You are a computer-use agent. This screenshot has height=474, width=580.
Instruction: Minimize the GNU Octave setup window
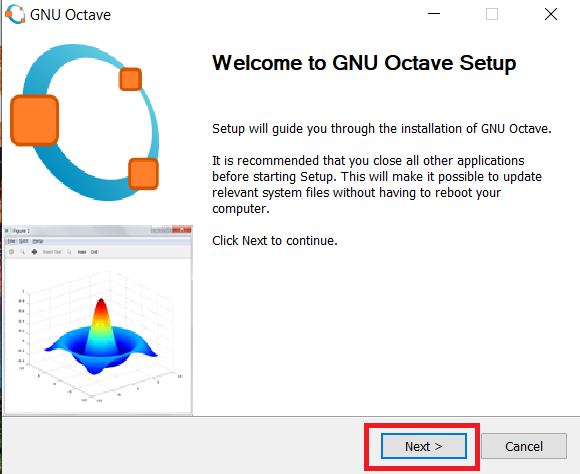434,14
